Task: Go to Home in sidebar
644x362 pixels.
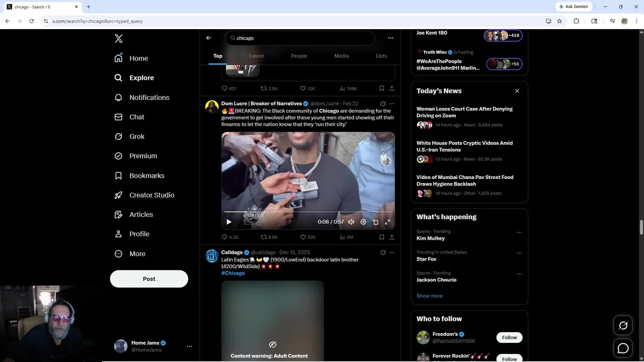Action: coord(131,58)
